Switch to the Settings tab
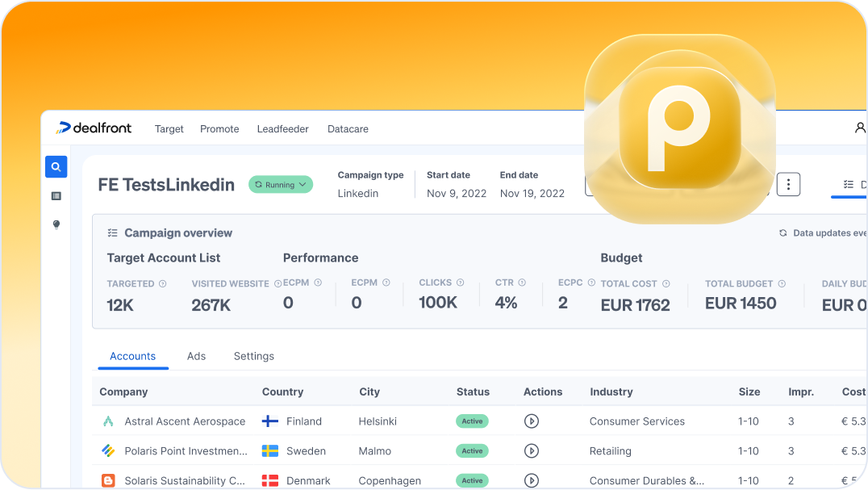 (x=253, y=356)
